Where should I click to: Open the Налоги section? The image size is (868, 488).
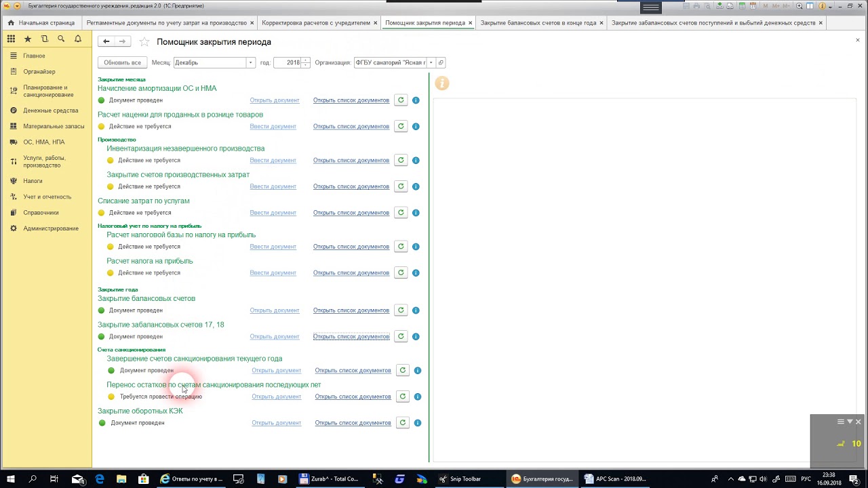tap(33, 181)
